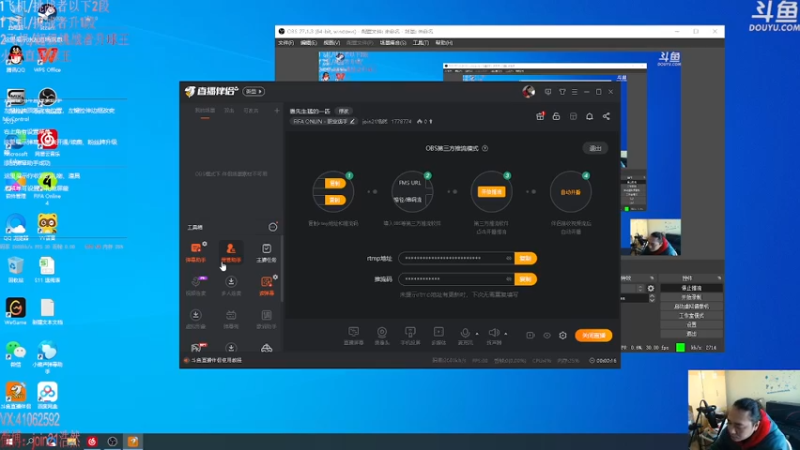Screen dimensions: 800x450
Task: Open the Edit menu in OBS window
Action: [x=308, y=43]
